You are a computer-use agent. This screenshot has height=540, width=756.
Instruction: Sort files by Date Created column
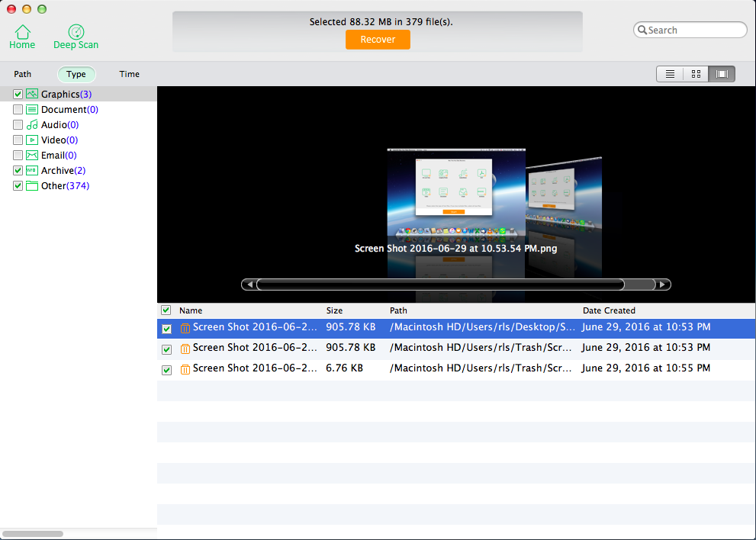pos(609,310)
